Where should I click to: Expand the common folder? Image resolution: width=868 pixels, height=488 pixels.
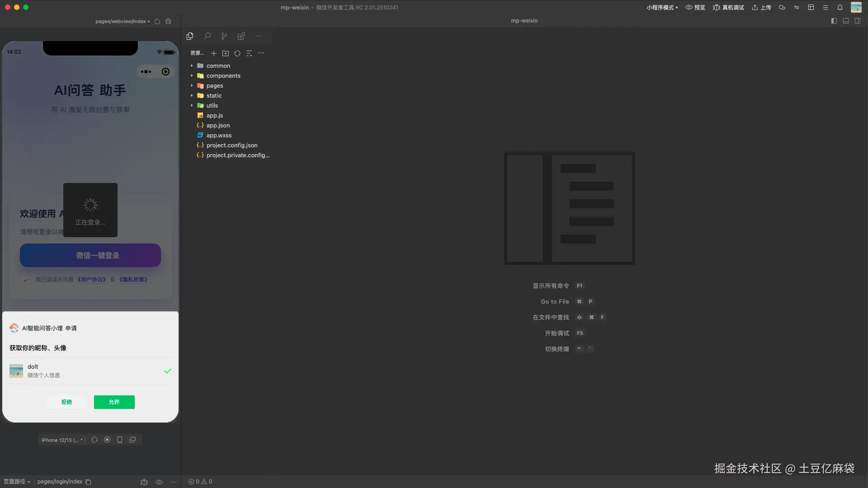coord(218,66)
